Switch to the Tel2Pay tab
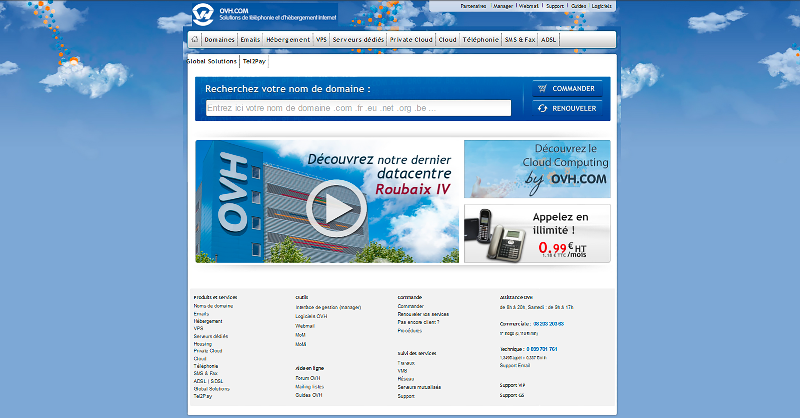This screenshot has height=418, width=800. [x=254, y=61]
